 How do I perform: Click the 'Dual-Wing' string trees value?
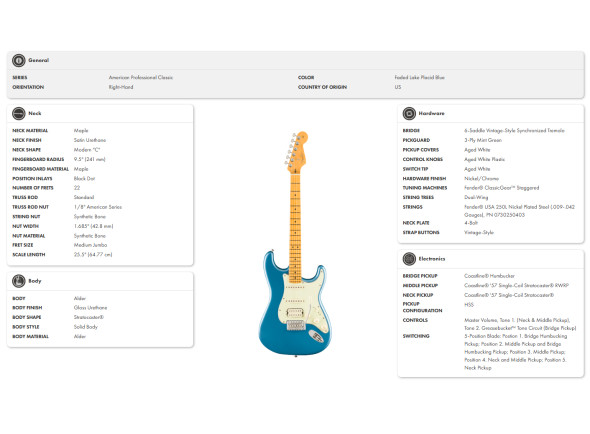tap(476, 197)
